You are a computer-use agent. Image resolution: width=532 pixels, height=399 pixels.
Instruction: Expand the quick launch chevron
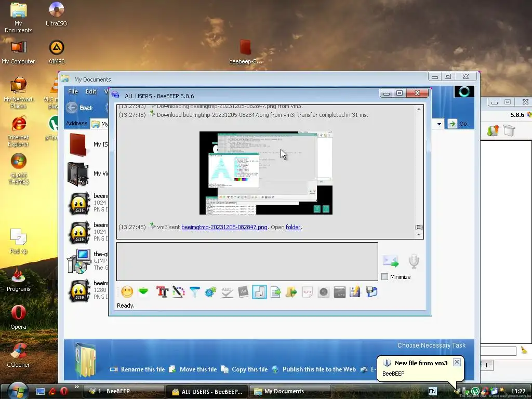[77, 387]
